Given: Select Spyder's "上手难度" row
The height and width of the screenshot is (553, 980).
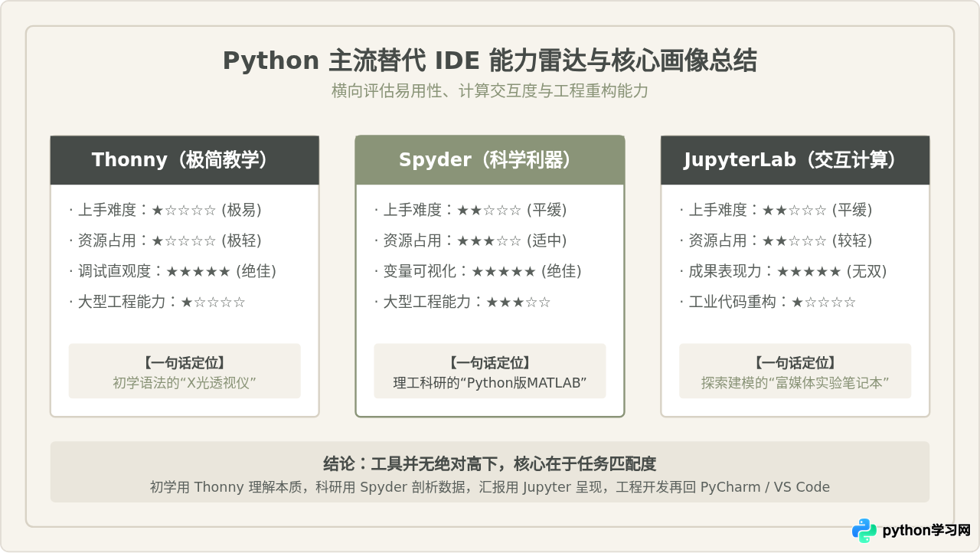Looking at the screenshot, I should [471, 210].
